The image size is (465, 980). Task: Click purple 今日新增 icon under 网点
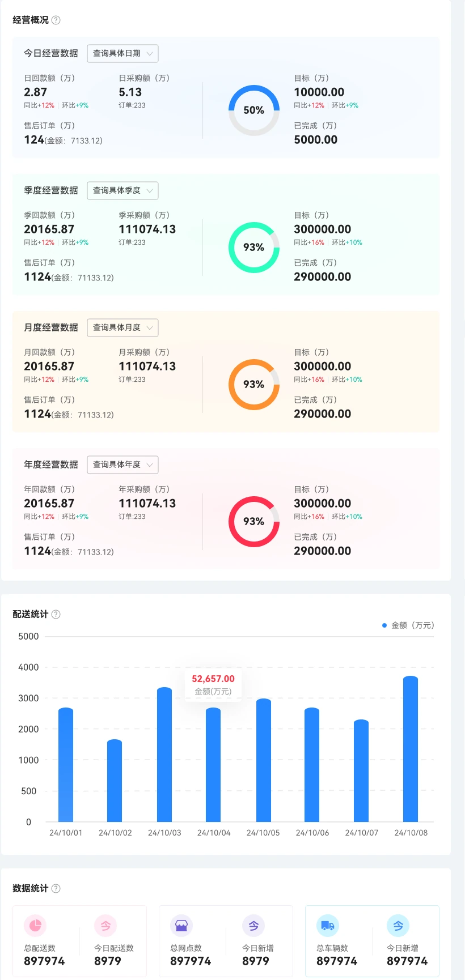[253, 926]
